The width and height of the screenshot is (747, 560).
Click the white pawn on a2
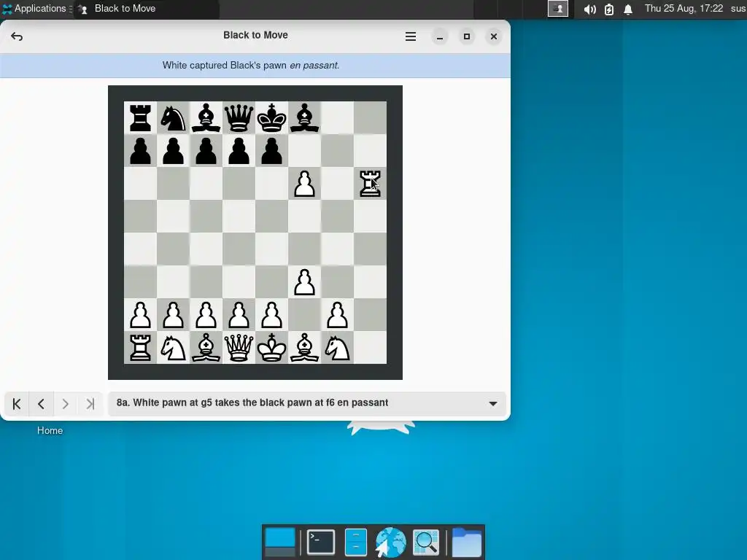coord(140,315)
